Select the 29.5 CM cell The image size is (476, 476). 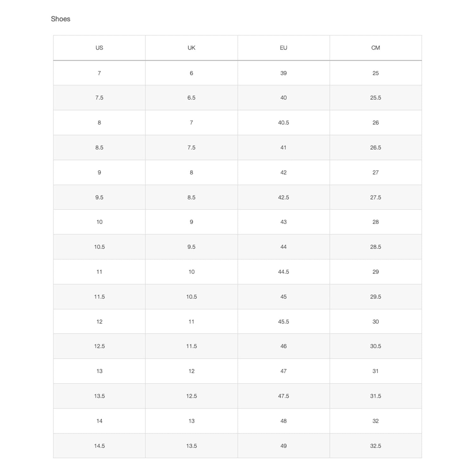pyautogui.click(x=375, y=297)
